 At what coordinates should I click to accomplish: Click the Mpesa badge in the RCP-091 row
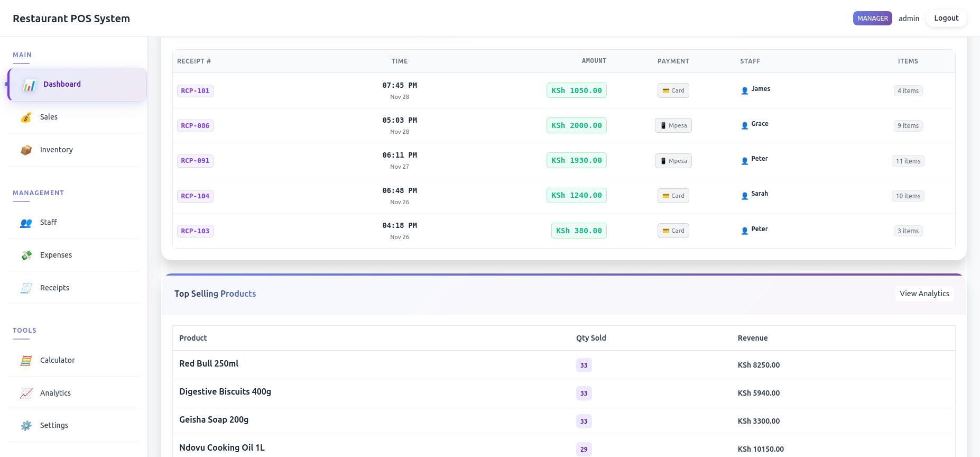(673, 161)
